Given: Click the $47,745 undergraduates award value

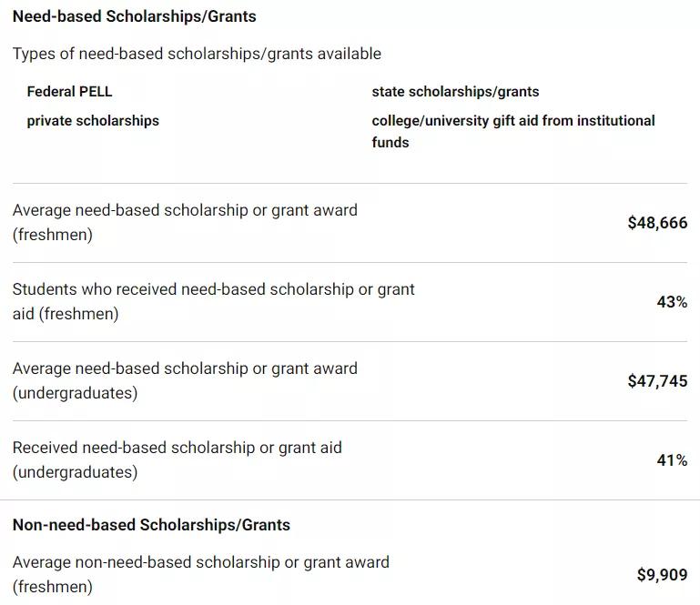Looking at the screenshot, I should point(657,380).
